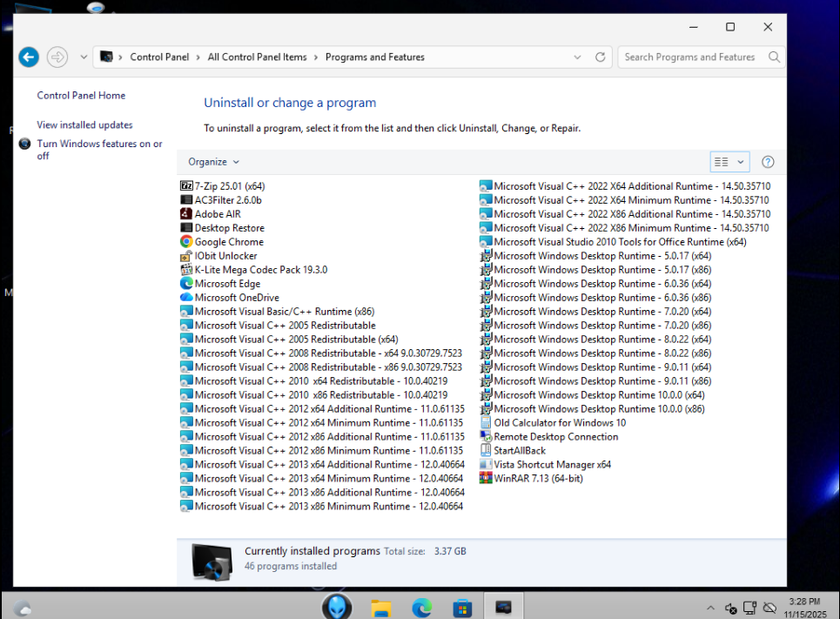Click the 7-Zip 25.01 program icon
The image size is (840, 619).
point(186,186)
